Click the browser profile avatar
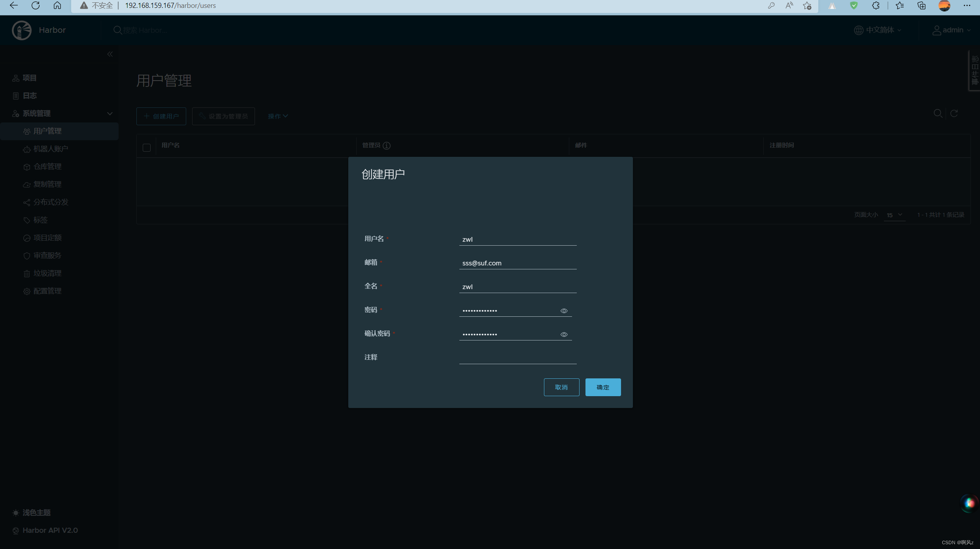This screenshot has width=980, height=549. [944, 6]
